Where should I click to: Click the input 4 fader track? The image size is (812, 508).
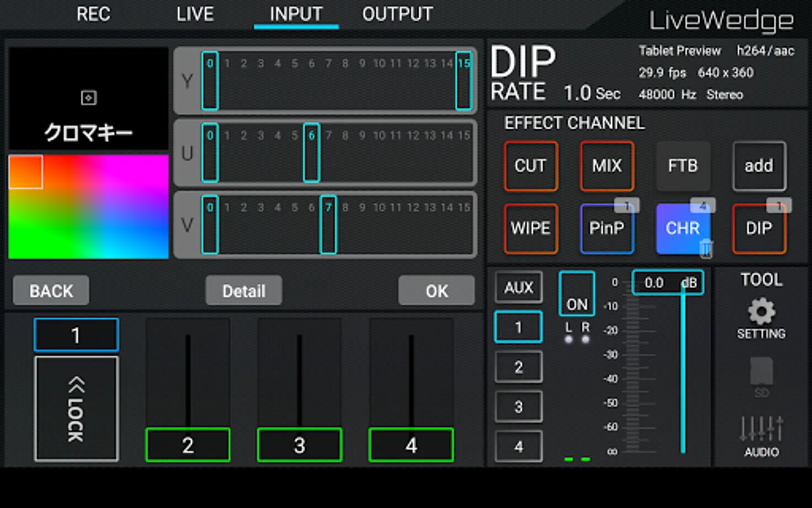pos(411,381)
